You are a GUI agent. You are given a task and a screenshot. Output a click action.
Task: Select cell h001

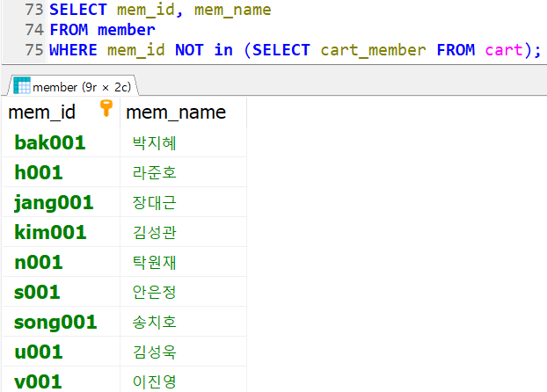[61, 172]
